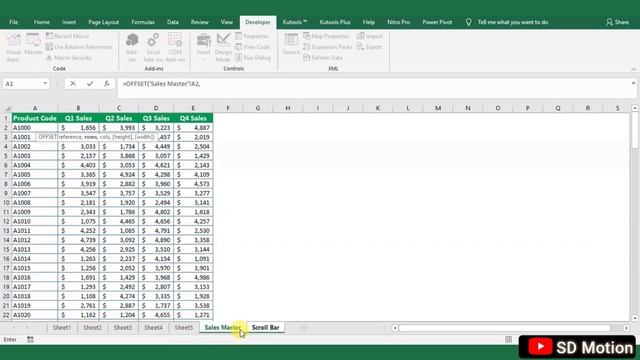Open the XML Source pane

(291, 44)
